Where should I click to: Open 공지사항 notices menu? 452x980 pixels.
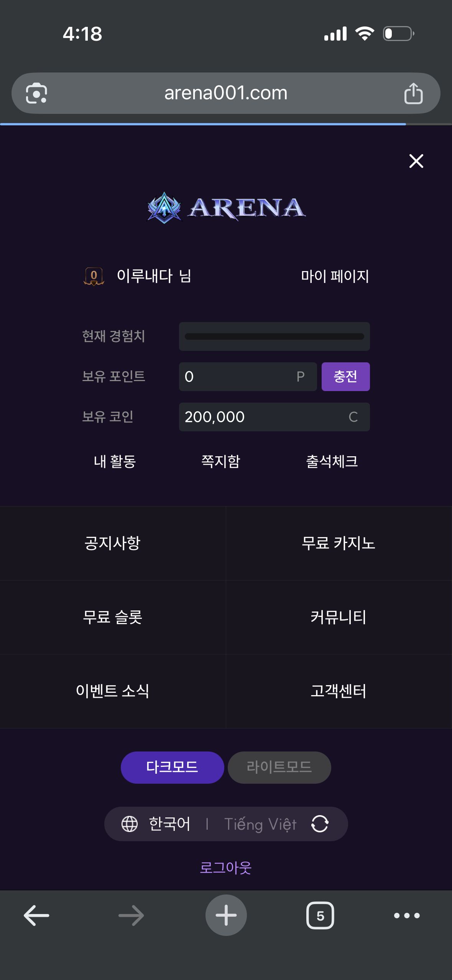[113, 543]
